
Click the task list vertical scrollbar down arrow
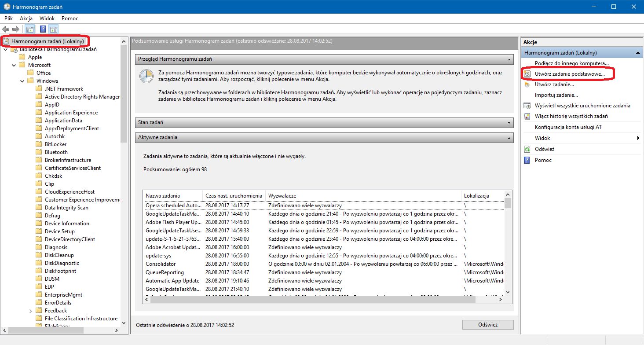[508, 292]
